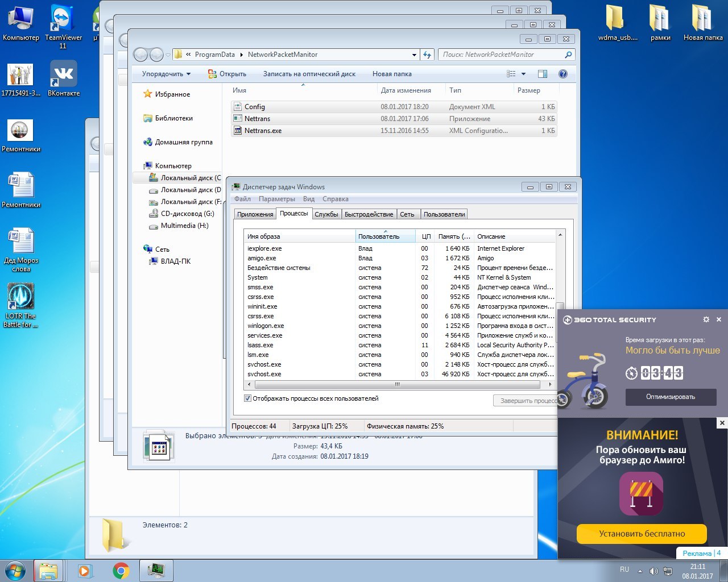The image size is (728, 582).
Task: Click the refresh button beside the address bar
Action: (427, 55)
